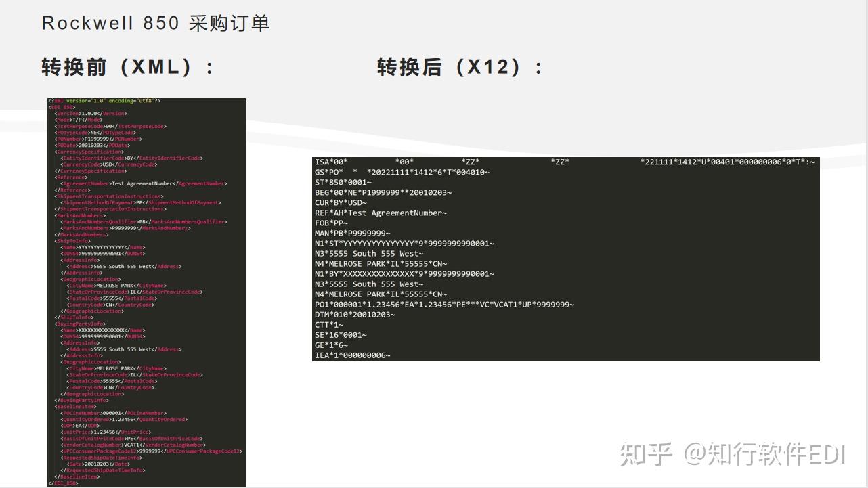Screen dimensions: 868x488
Task: Click the REF*AH*Test AgreementNumber~ line
Action: click(381, 213)
